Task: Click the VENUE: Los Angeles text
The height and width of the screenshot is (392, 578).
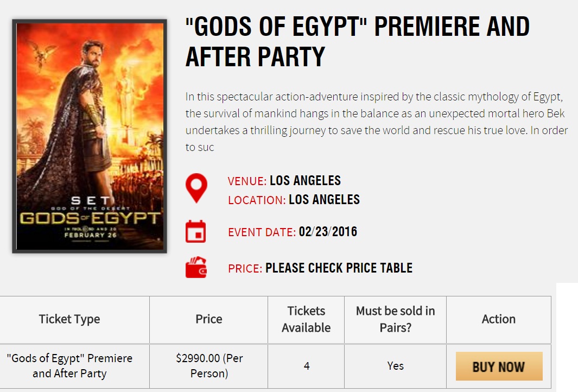Action: click(284, 181)
